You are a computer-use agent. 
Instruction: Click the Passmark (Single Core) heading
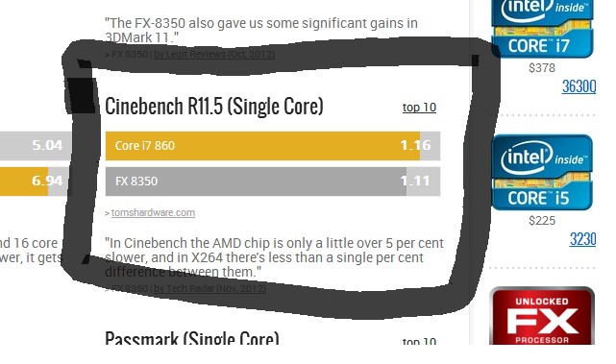192,338
